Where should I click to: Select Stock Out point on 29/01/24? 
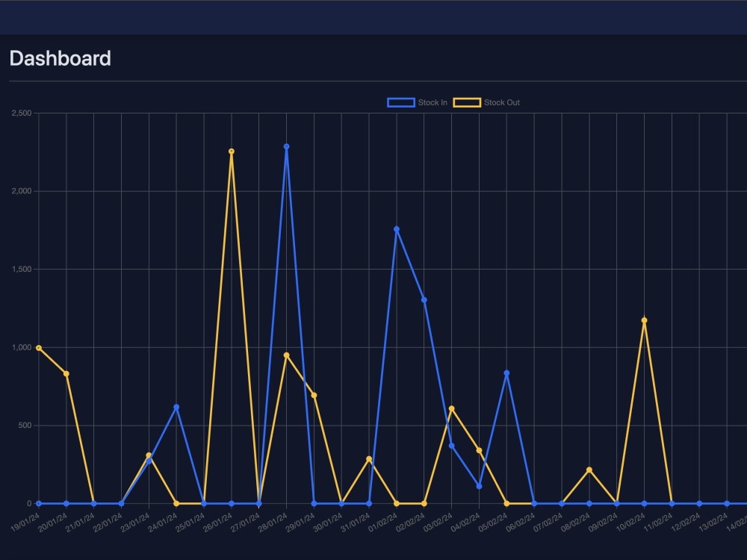[x=314, y=395]
